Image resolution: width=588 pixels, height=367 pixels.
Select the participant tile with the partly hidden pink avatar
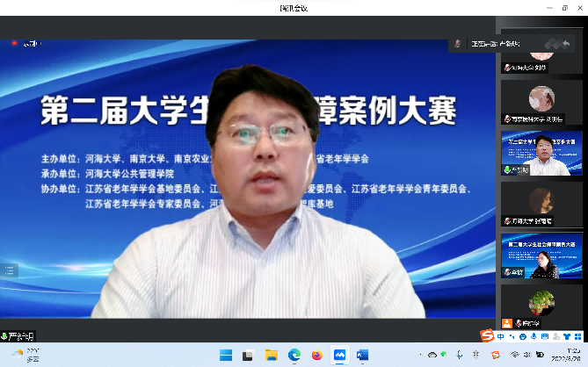pyautogui.click(x=541, y=51)
